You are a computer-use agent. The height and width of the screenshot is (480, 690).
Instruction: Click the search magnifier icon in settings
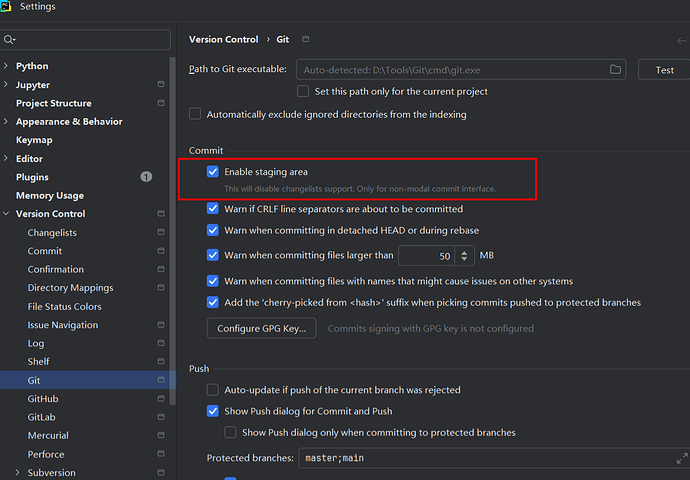click(x=9, y=40)
